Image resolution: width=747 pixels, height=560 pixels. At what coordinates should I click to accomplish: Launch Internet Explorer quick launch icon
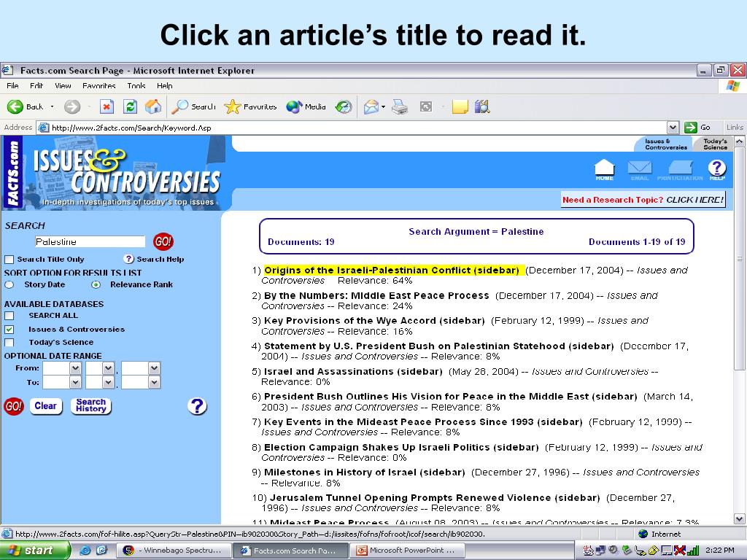(x=85, y=551)
